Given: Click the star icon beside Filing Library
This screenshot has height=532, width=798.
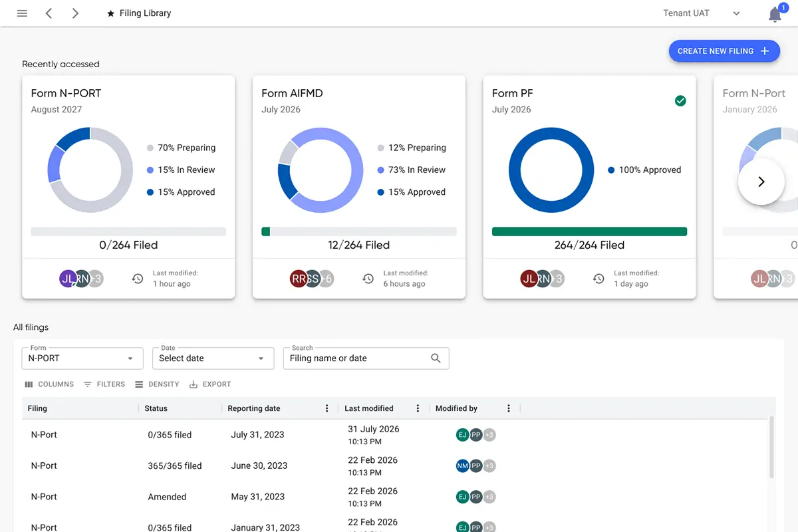Looking at the screenshot, I should point(110,13).
